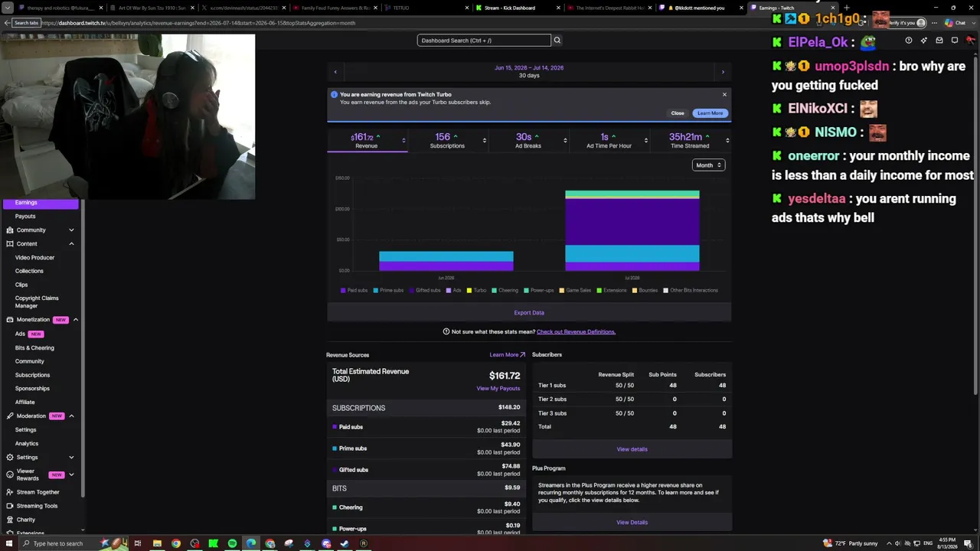Click Export Data
Viewport: 980px width, 551px height.
(529, 313)
